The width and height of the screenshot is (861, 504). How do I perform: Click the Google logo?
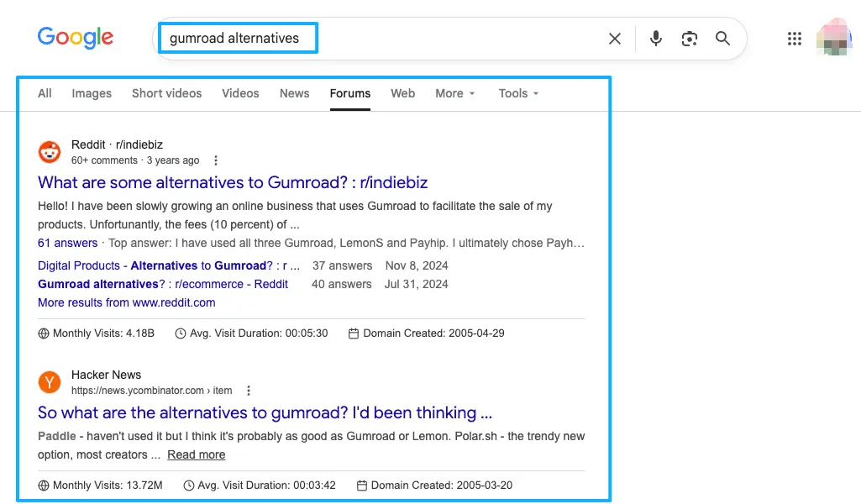(76, 38)
